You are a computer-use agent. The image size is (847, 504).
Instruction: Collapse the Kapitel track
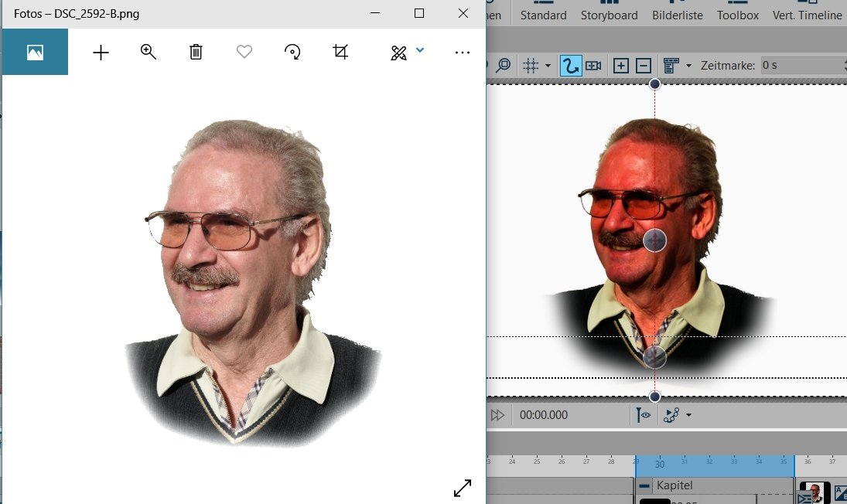click(x=644, y=485)
